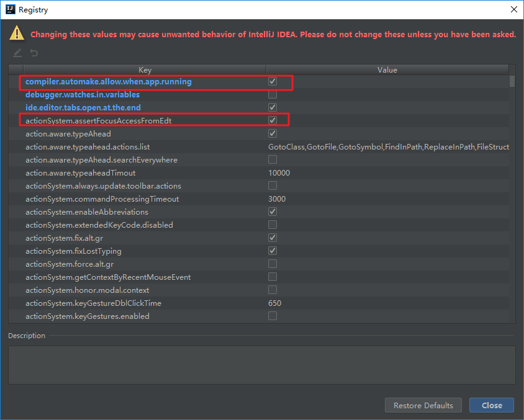
Task: Enable actionSystem.honor.modal.context checkbox
Action: click(x=273, y=290)
